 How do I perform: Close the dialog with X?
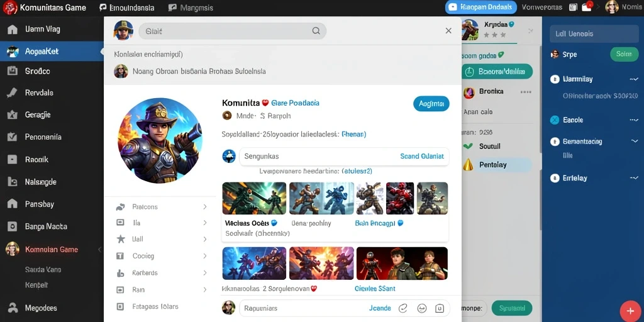[448, 31]
